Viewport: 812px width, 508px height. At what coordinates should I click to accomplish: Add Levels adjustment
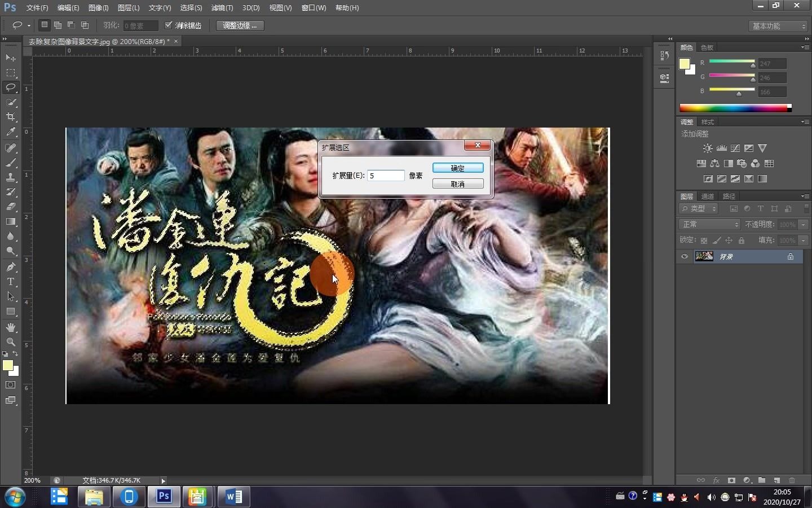(722, 148)
